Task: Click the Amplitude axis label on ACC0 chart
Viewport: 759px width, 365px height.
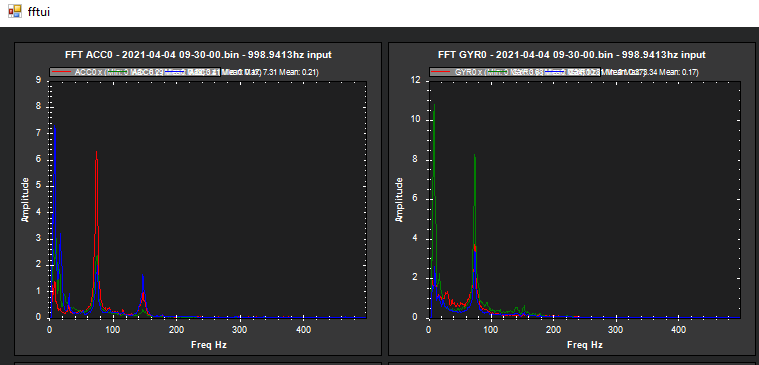Action: coord(25,200)
